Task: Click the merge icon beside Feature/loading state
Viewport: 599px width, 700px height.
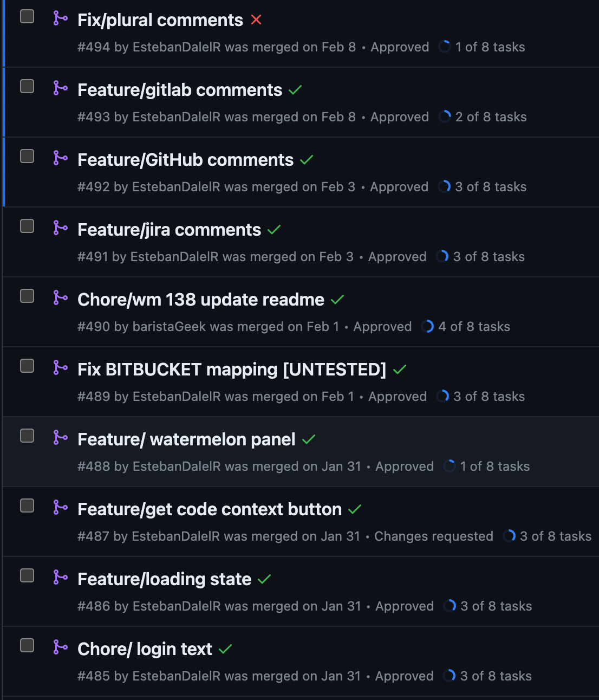Action: click(60, 576)
